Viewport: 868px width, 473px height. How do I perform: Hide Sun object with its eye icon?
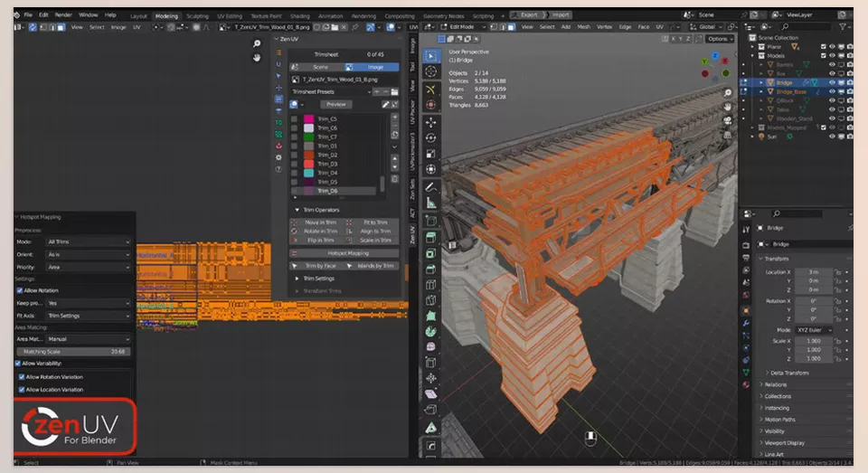click(x=832, y=137)
